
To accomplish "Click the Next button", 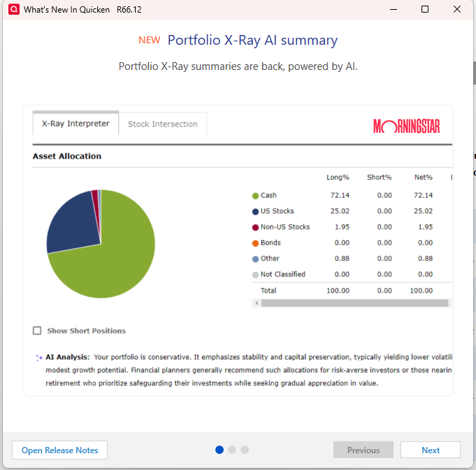I will 430,450.
